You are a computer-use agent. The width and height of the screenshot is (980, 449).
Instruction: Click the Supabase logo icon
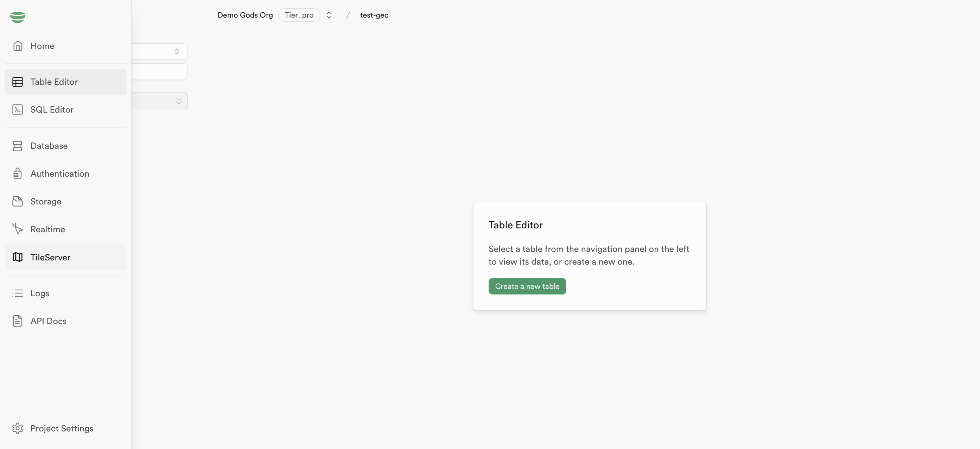point(18,17)
